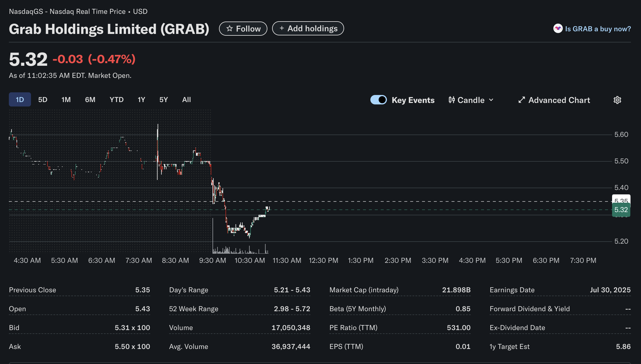Open the chart settings gear

pyautogui.click(x=617, y=100)
